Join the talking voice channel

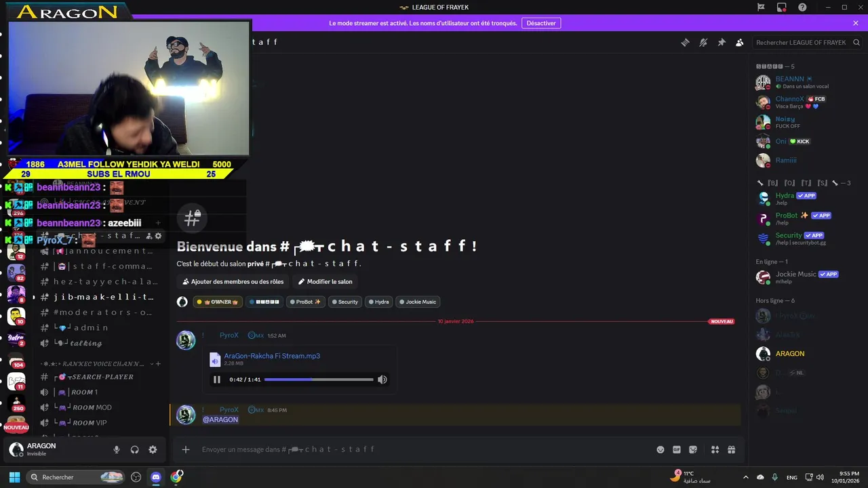(100, 343)
